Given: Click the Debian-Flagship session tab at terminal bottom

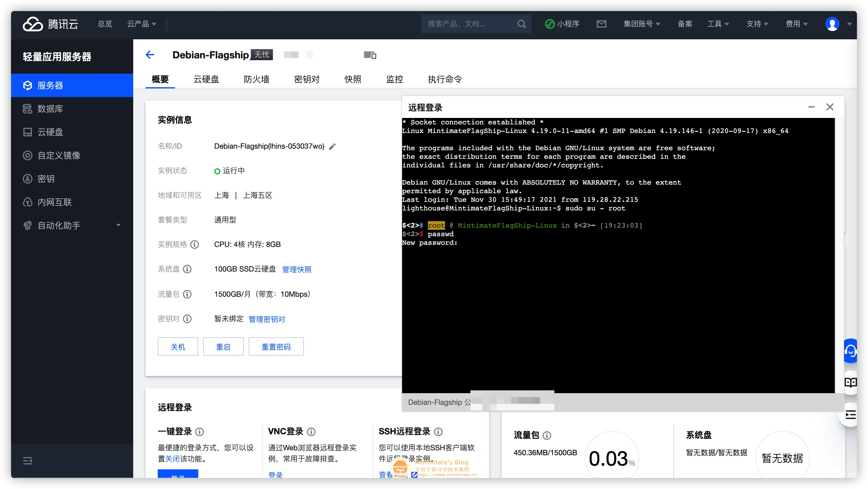Looking at the screenshot, I should 440,402.
